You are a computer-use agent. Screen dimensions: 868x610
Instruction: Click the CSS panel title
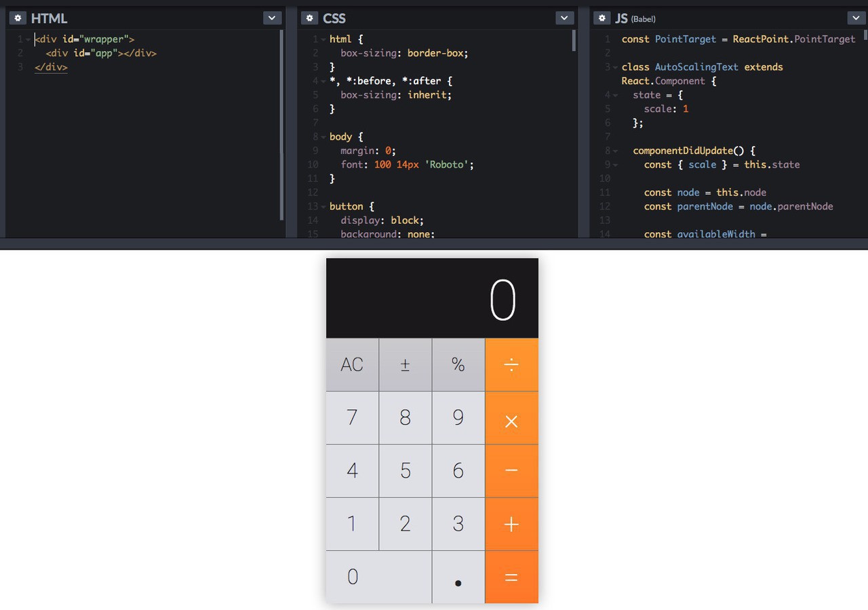tap(334, 18)
